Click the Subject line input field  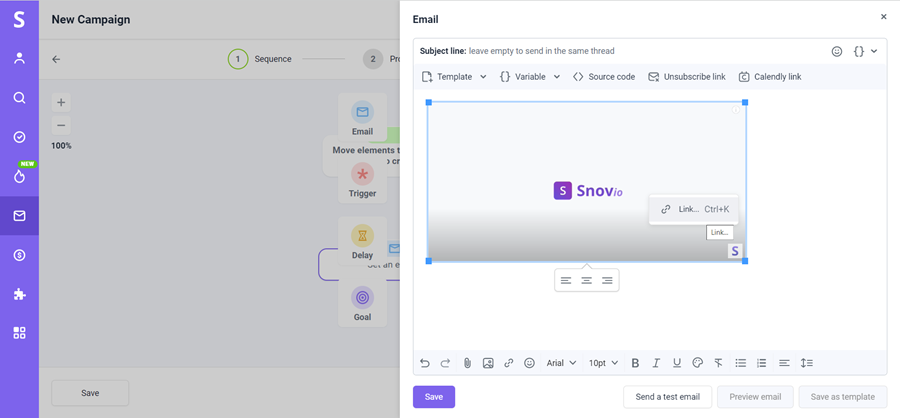click(620, 51)
